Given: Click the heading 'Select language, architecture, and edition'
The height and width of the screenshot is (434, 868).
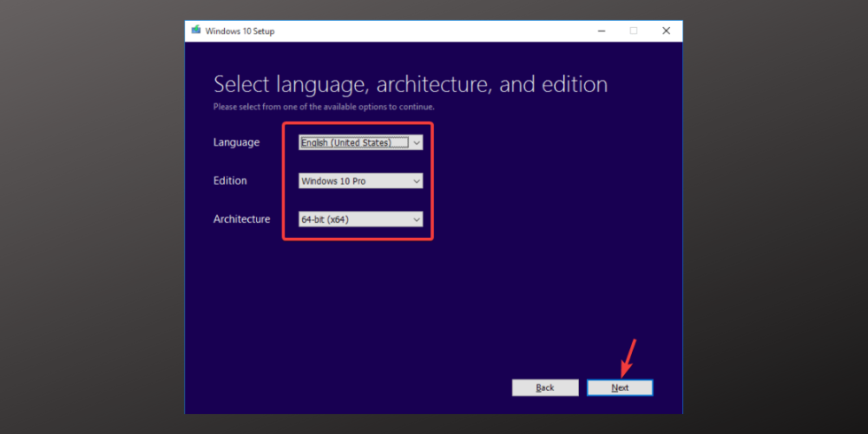Looking at the screenshot, I should [411, 84].
